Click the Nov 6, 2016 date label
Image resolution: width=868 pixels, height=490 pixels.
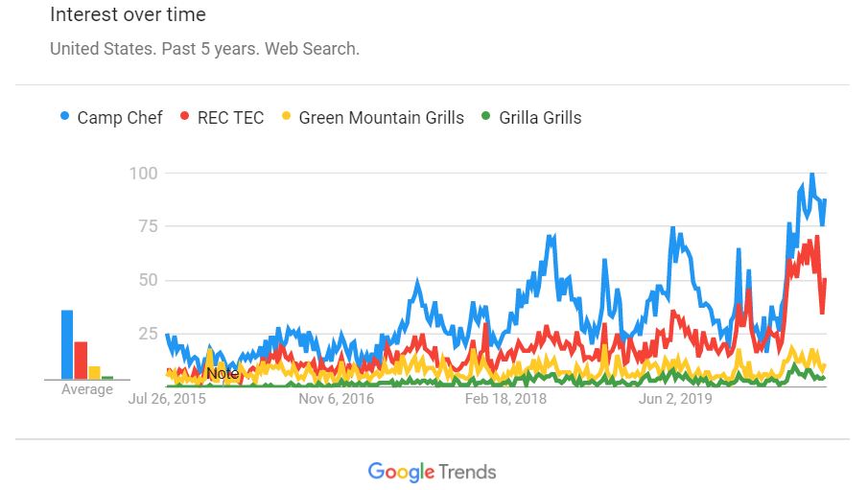point(335,398)
